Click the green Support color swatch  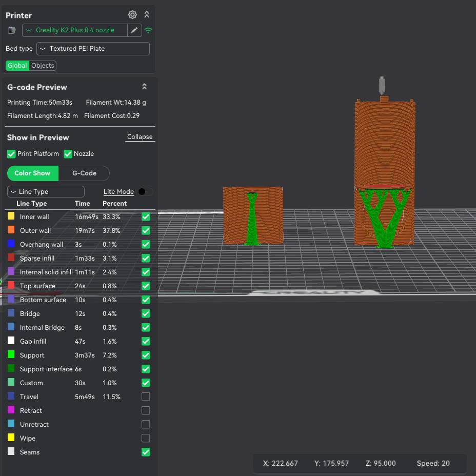11,354
